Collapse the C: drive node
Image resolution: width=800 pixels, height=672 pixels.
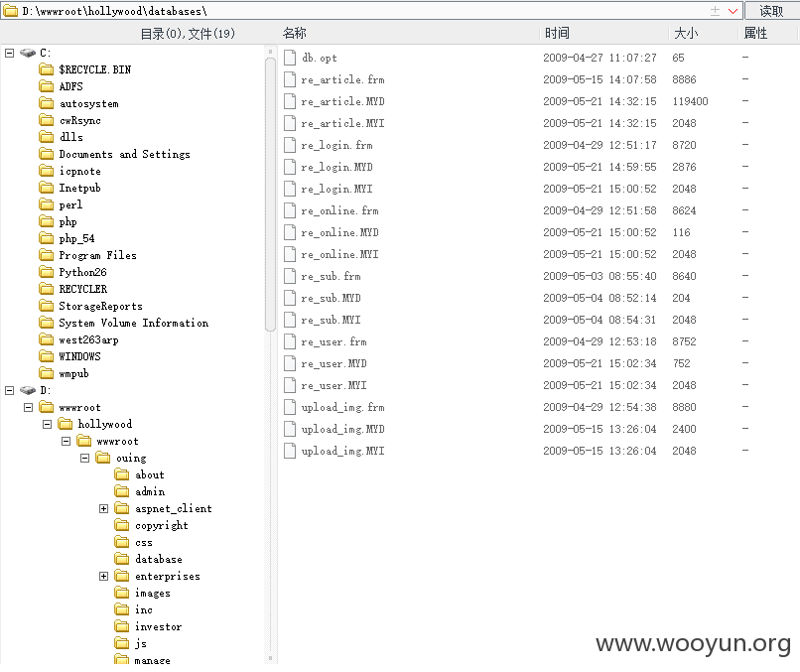[x=9, y=53]
